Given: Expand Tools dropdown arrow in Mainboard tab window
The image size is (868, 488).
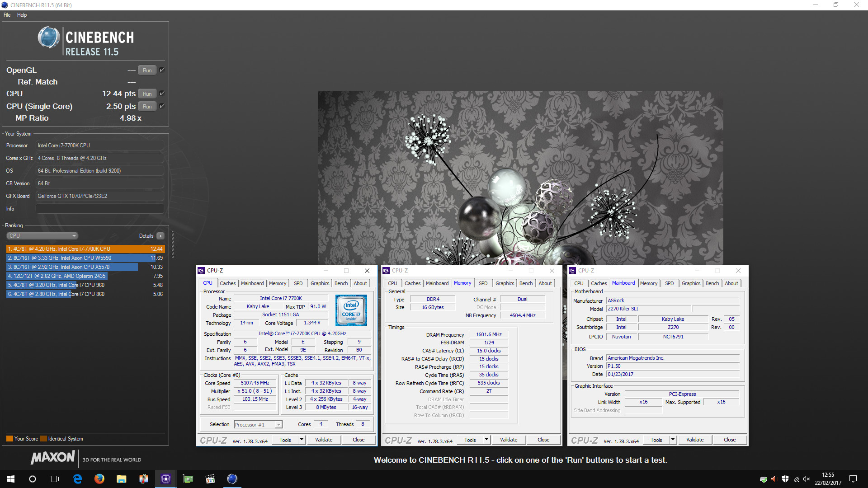Looking at the screenshot, I should (673, 440).
